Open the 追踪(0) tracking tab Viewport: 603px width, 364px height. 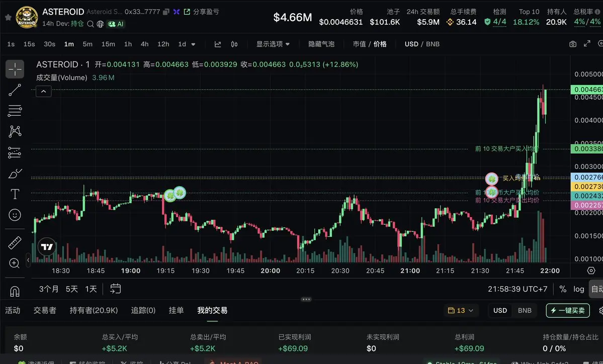pyautogui.click(x=143, y=310)
